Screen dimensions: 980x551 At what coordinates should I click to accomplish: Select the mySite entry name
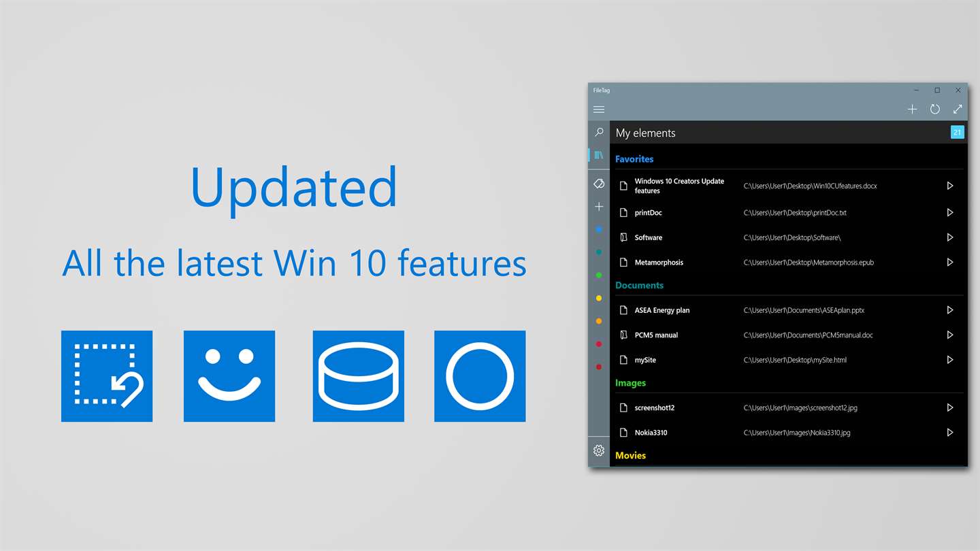645,360
